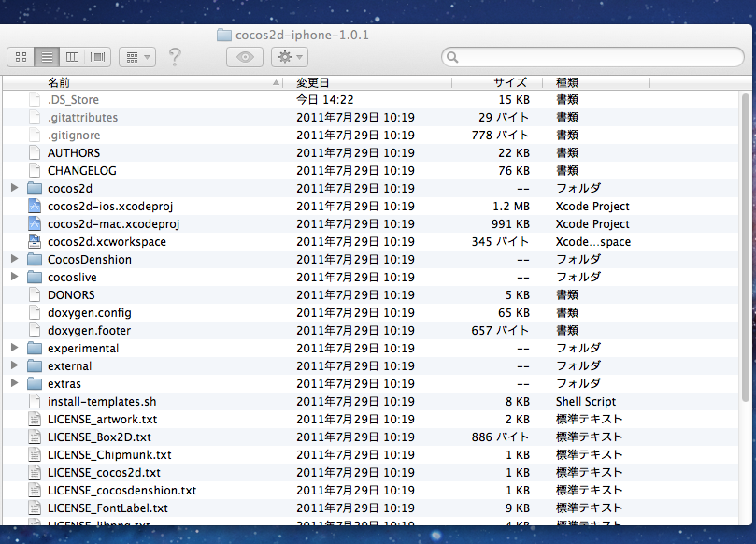This screenshot has width=756, height=544.
Task: Expand the extras folder disclosure triangle
Action: click(x=14, y=383)
